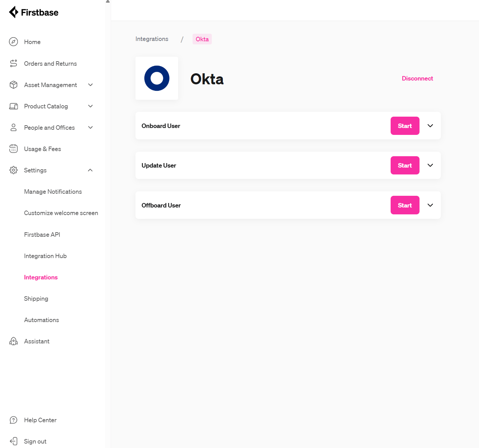Screen dimensions: 479x448
Task: Click Sign out
Action: coord(35,441)
